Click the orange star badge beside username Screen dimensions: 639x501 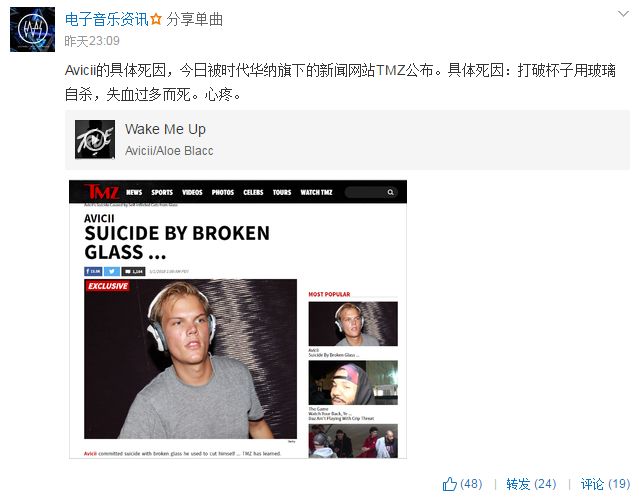coord(156,19)
